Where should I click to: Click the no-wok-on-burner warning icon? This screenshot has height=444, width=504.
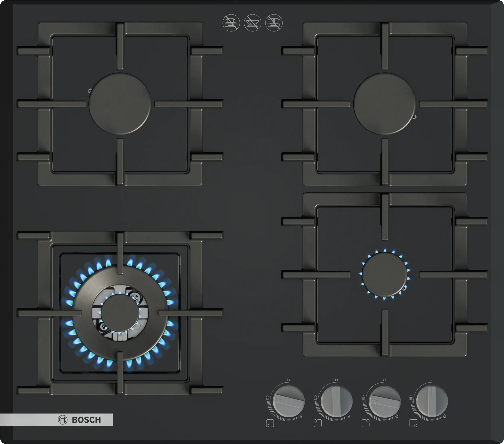click(x=253, y=23)
